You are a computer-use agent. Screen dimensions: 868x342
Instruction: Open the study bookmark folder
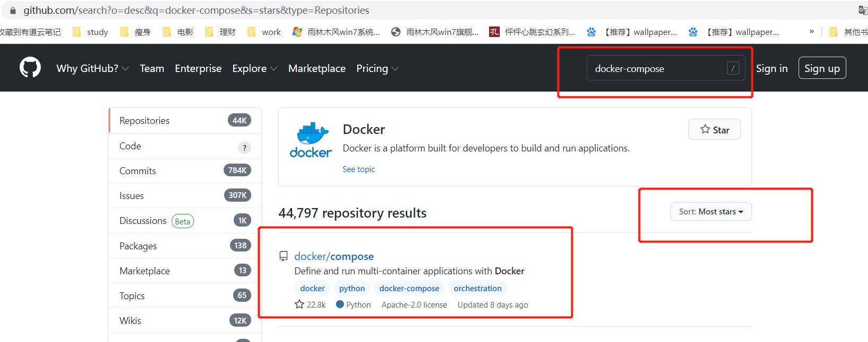click(x=90, y=32)
